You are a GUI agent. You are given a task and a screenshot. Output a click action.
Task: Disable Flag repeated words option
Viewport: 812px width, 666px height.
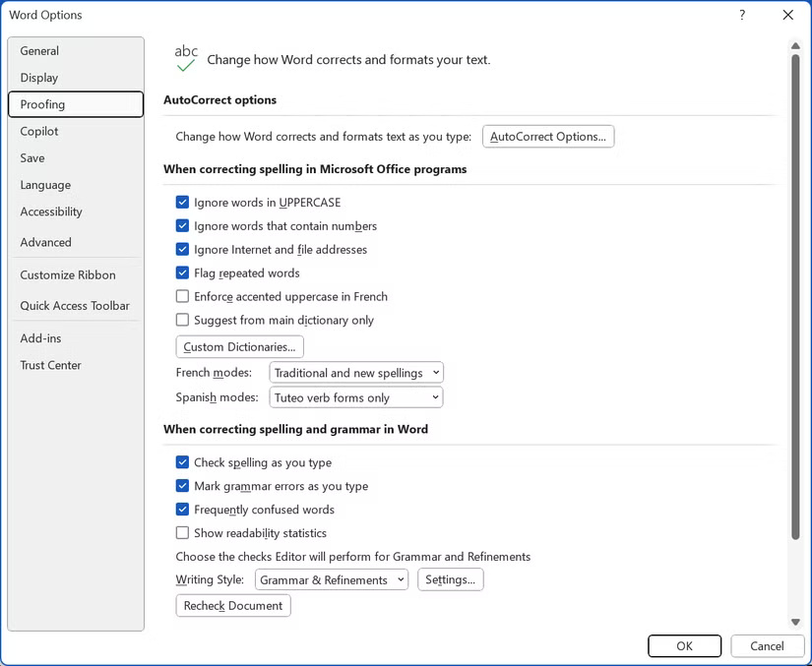pyautogui.click(x=182, y=273)
